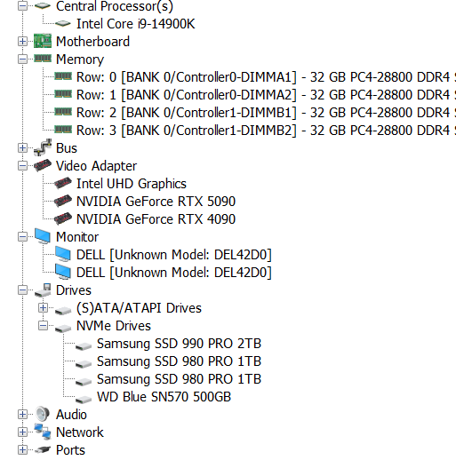Click the Monitor screen icon
The image size is (456, 476).
point(43,236)
